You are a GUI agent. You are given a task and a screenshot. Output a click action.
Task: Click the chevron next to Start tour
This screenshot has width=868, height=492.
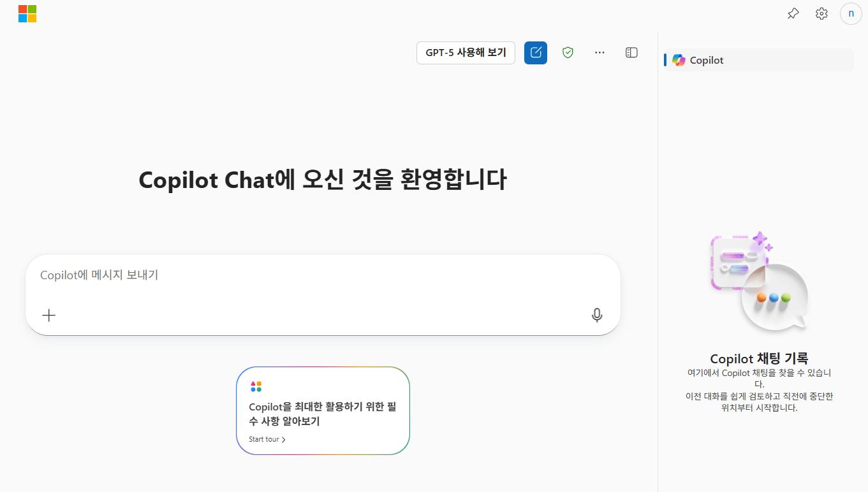(x=284, y=440)
